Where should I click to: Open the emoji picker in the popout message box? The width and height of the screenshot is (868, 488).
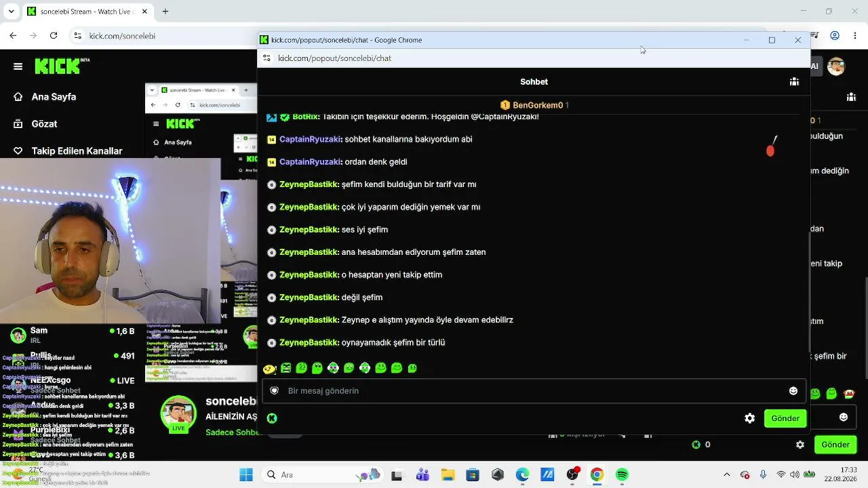pos(793,390)
